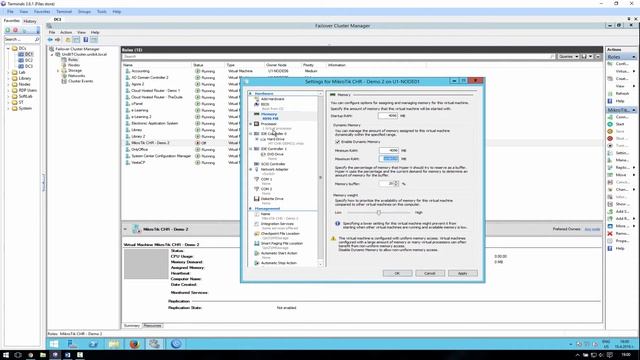The height and width of the screenshot is (360, 640).
Task: Select Network Adapter icon in hardware list
Action: [x=256, y=169]
